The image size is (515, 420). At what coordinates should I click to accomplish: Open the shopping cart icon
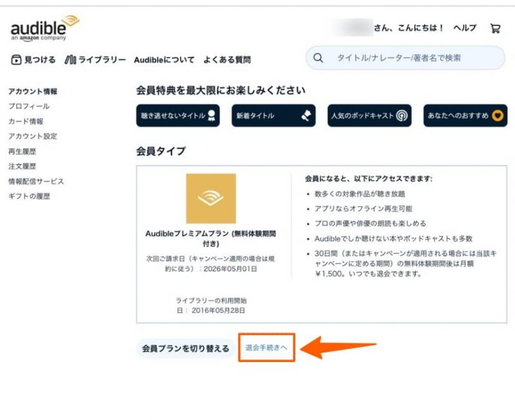click(x=496, y=27)
